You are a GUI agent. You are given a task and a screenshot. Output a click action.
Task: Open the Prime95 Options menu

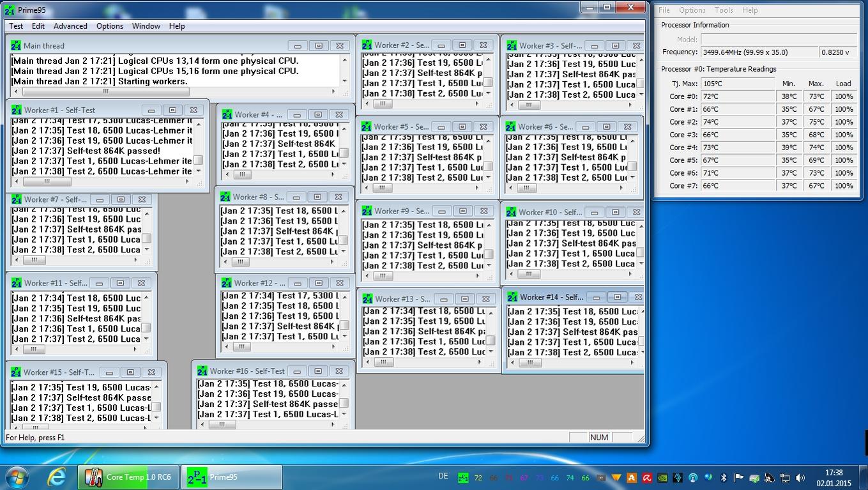pyautogui.click(x=110, y=26)
